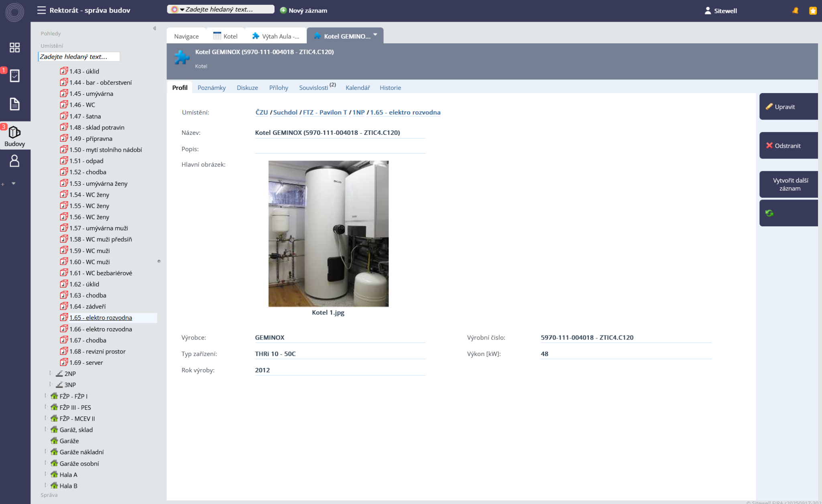Viewport: 822px width, 504px height.
Task: Click the notification bell icon
Action: click(x=795, y=11)
